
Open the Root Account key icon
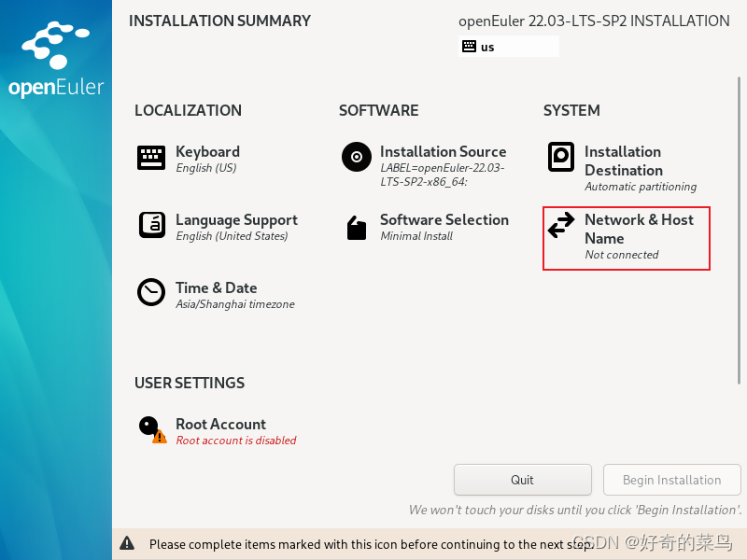(x=152, y=429)
